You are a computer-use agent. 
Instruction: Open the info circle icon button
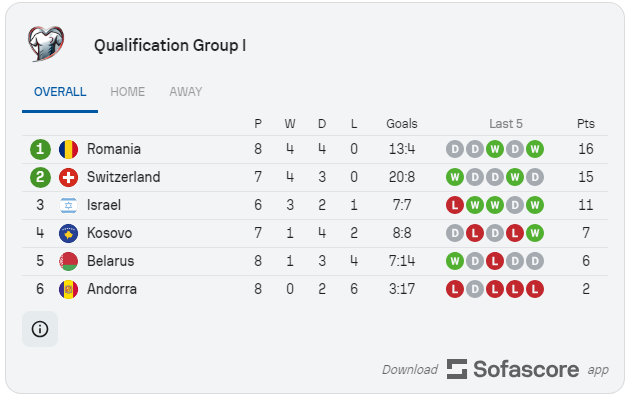(x=40, y=329)
